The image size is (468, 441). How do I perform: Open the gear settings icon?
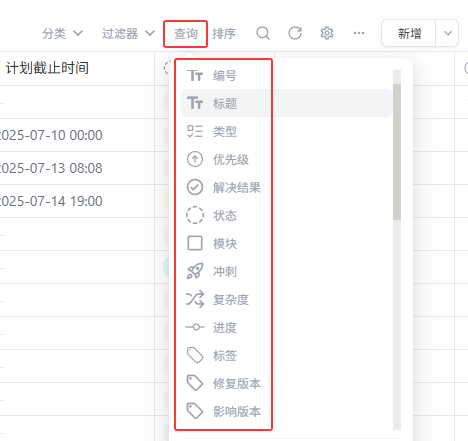click(327, 33)
